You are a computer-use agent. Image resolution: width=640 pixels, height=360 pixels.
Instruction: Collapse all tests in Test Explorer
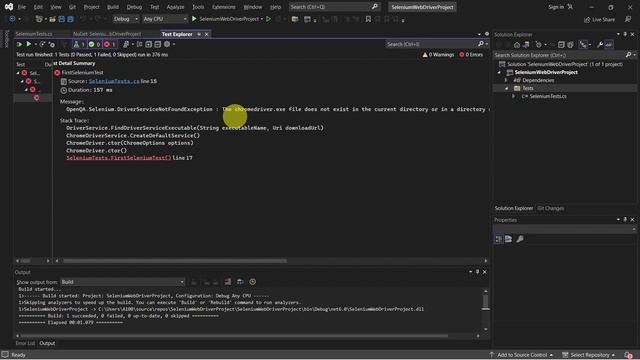(x=158, y=44)
